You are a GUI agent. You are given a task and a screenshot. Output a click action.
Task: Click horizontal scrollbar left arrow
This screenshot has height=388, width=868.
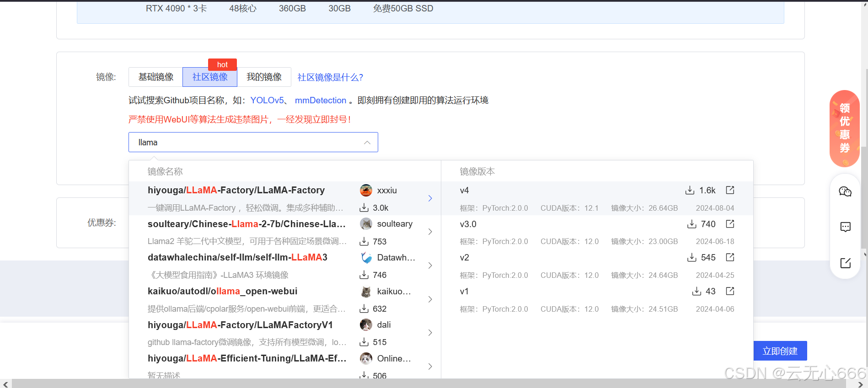click(x=5, y=384)
